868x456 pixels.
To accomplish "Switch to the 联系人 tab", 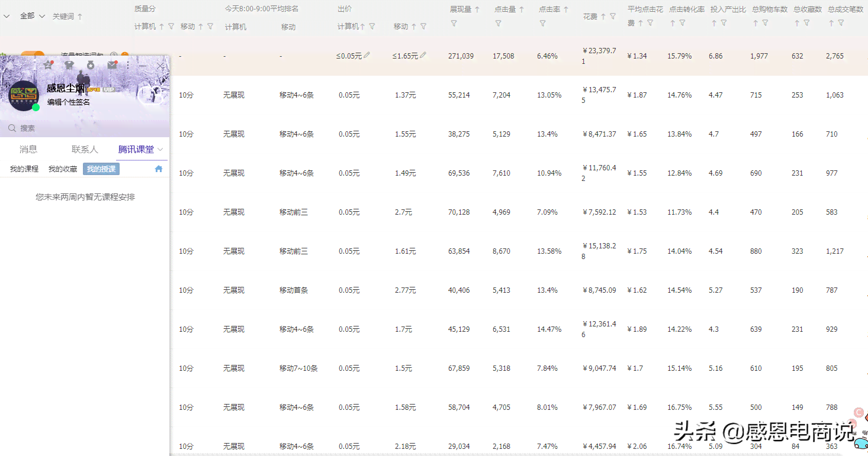I will (85, 149).
